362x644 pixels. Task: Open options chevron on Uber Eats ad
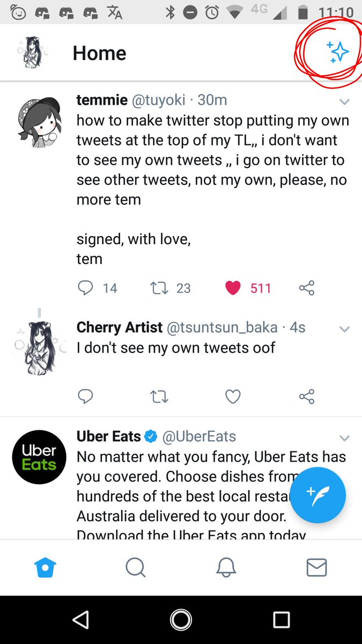(x=344, y=438)
